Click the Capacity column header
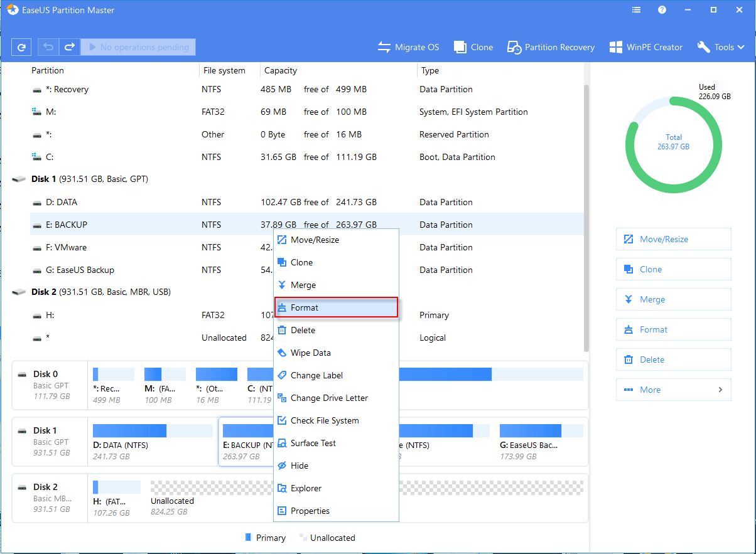The height and width of the screenshot is (554, 756). [x=281, y=70]
